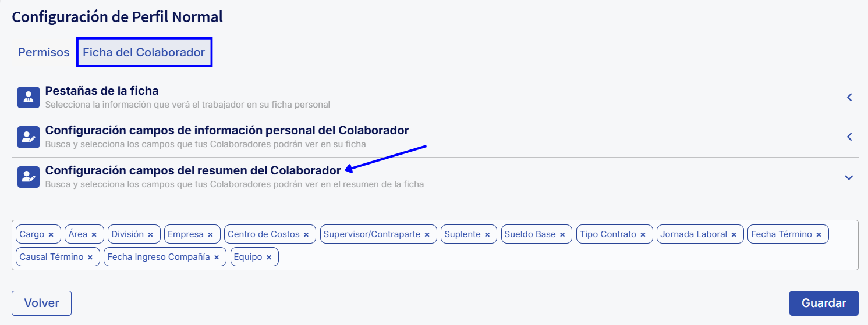Remove the Empresa tag
Image resolution: width=868 pixels, height=325 pixels.
click(210, 235)
